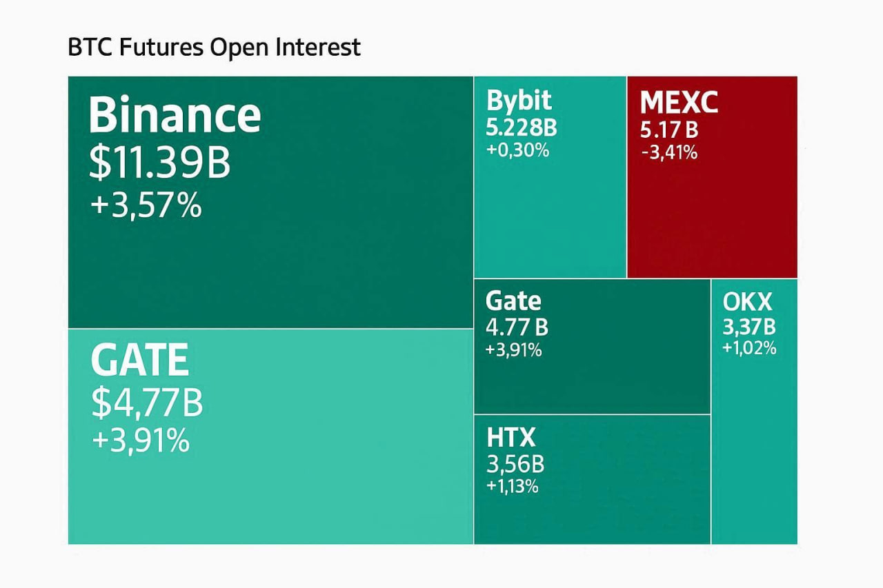Click the negative -3,41% change figure

668,151
